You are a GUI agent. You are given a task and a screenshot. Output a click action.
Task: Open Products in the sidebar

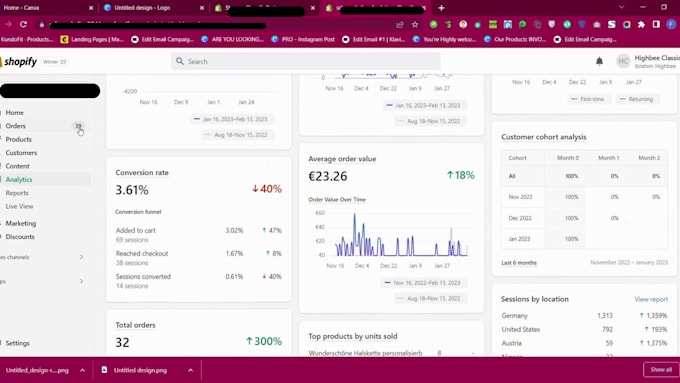pyautogui.click(x=19, y=139)
